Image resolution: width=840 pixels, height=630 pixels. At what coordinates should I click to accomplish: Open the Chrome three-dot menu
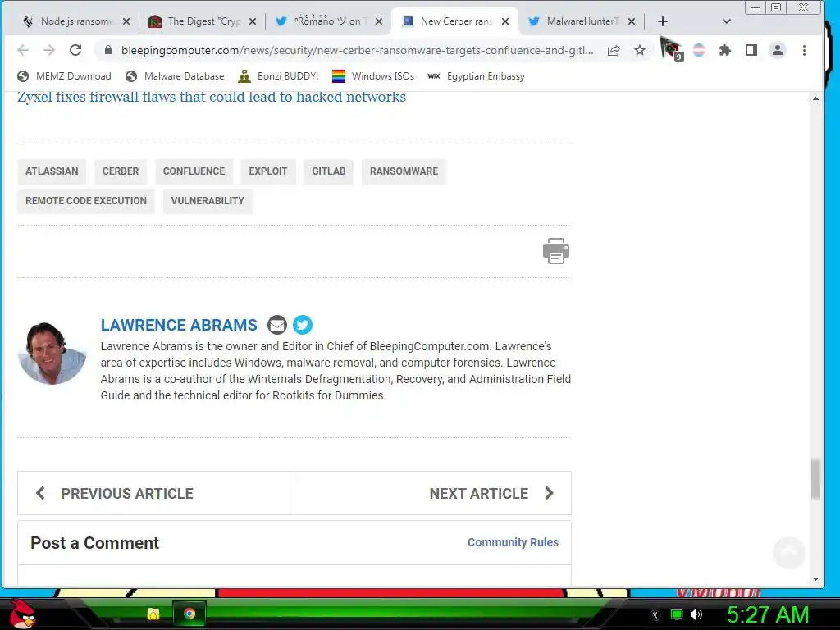click(804, 50)
